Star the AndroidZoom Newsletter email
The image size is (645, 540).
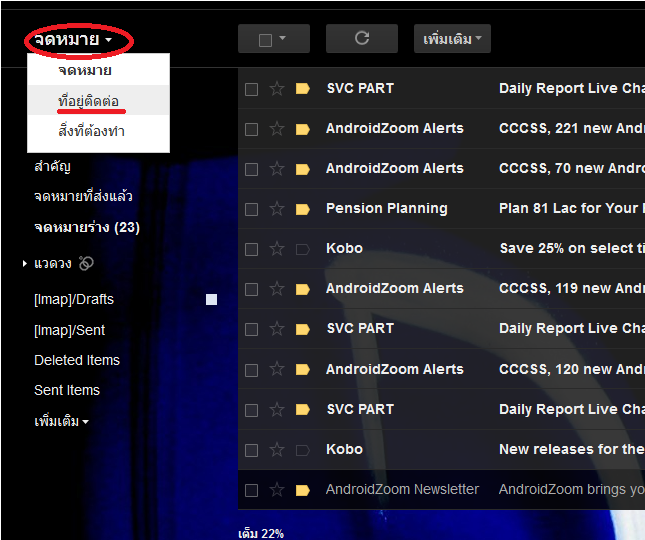(277, 490)
